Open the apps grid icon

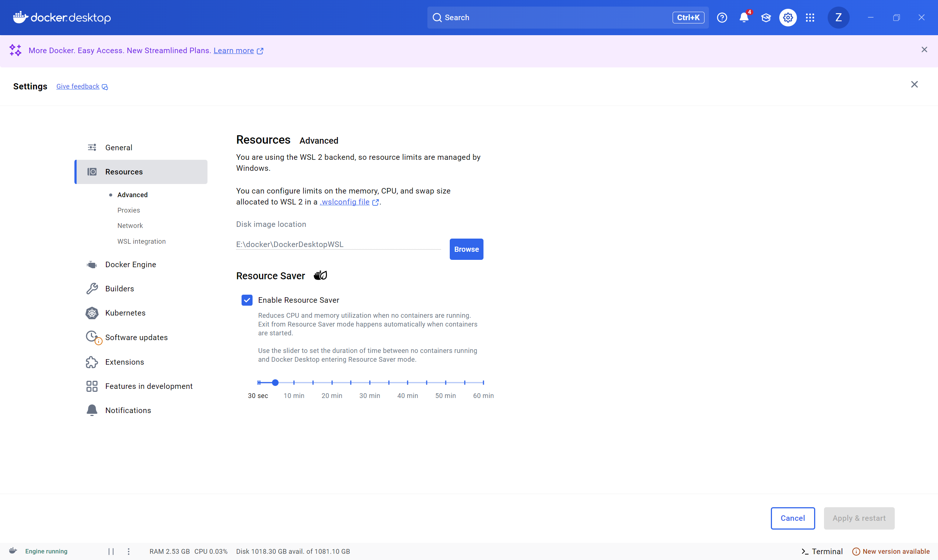pyautogui.click(x=810, y=18)
